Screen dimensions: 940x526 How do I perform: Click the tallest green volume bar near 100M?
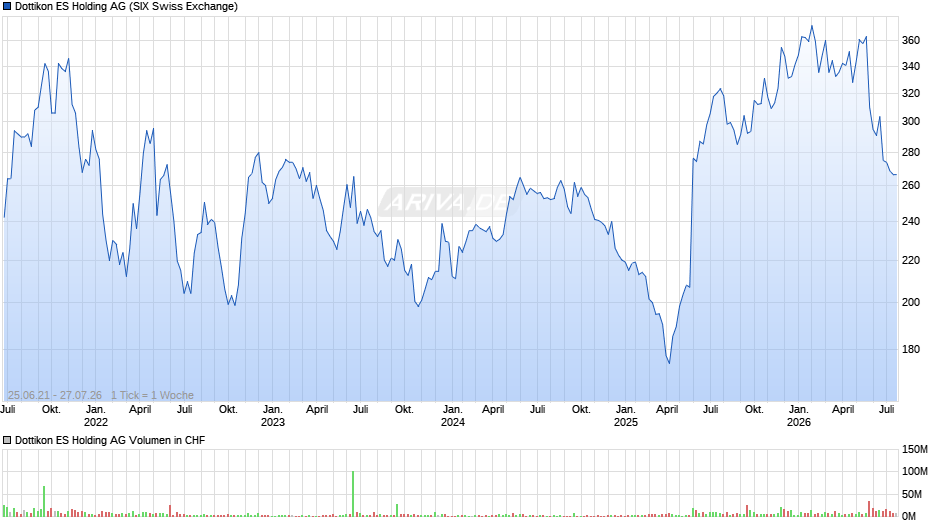click(353, 494)
